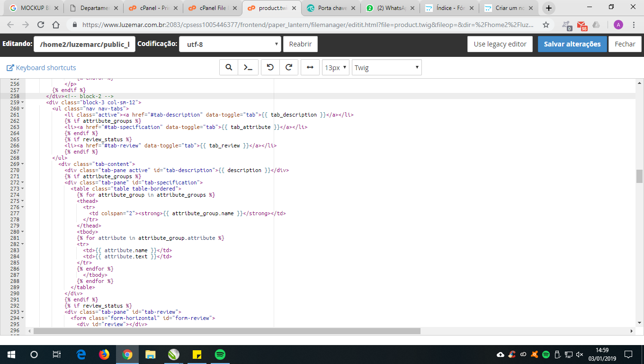
Task: Collapse the thead block at line 275
Action: click(x=23, y=201)
